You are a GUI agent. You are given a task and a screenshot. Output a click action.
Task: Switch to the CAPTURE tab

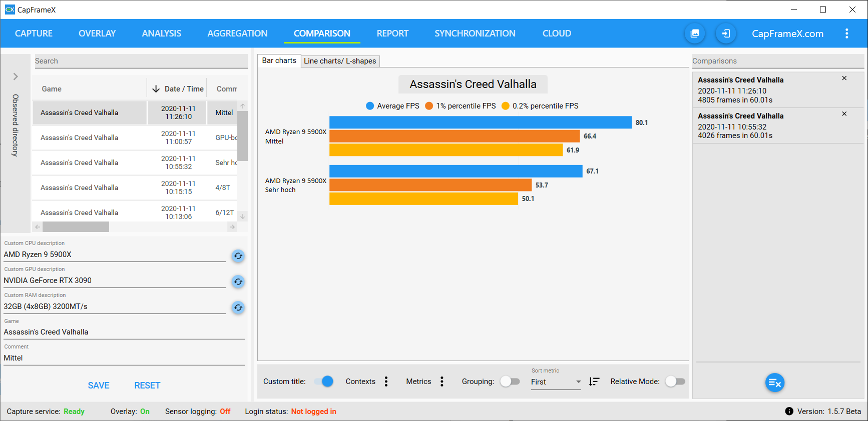tap(34, 33)
